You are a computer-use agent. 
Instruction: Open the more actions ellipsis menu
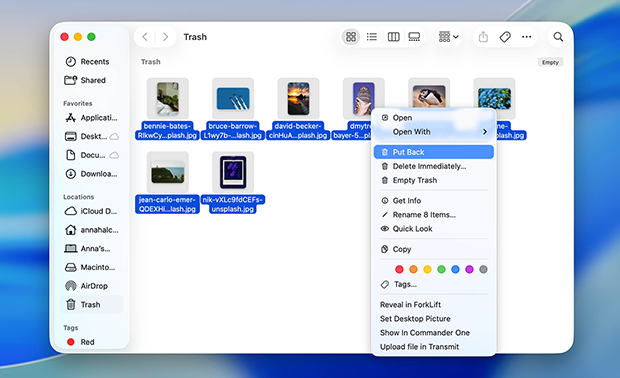(x=526, y=37)
